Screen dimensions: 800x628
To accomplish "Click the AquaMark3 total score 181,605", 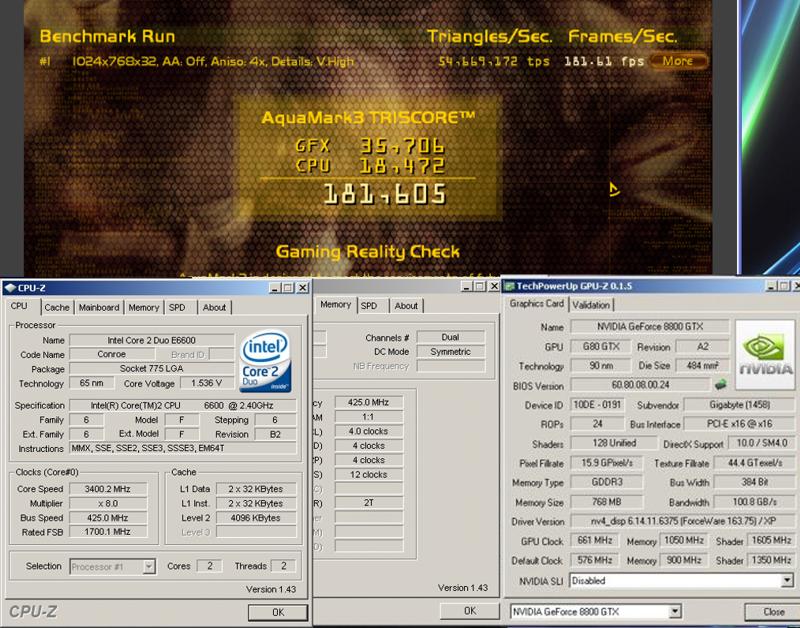I will (x=385, y=194).
